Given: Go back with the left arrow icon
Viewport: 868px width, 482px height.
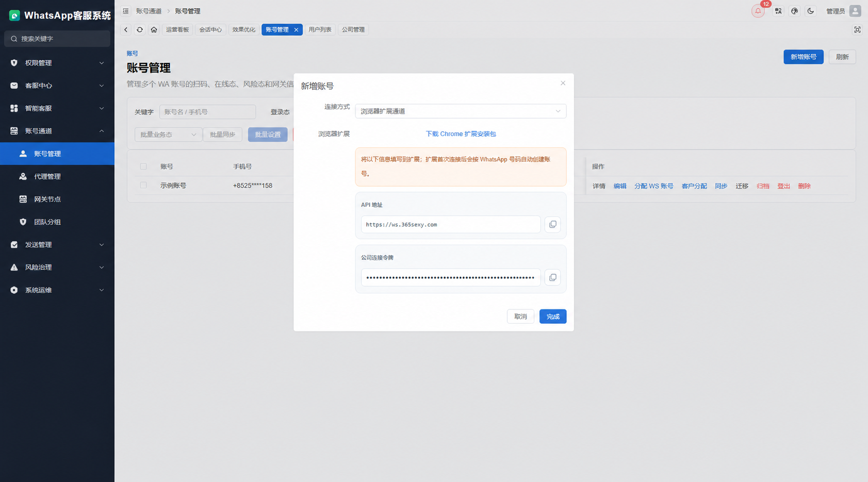Looking at the screenshot, I should point(126,30).
